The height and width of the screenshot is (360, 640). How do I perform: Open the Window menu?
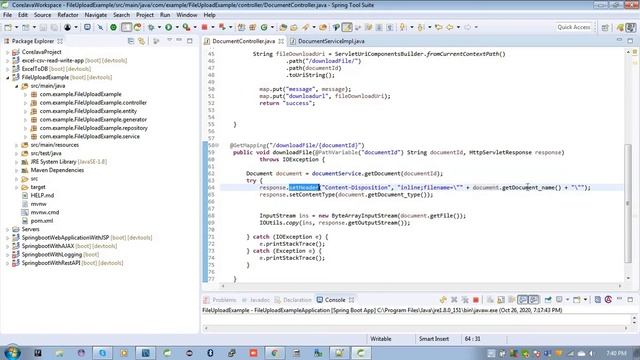click(x=187, y=15)
